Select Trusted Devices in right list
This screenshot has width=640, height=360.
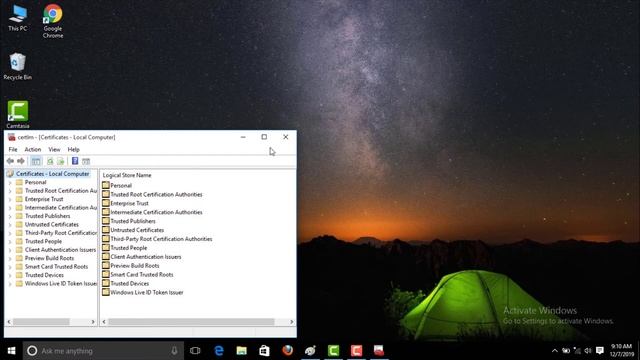pos(129,284)
